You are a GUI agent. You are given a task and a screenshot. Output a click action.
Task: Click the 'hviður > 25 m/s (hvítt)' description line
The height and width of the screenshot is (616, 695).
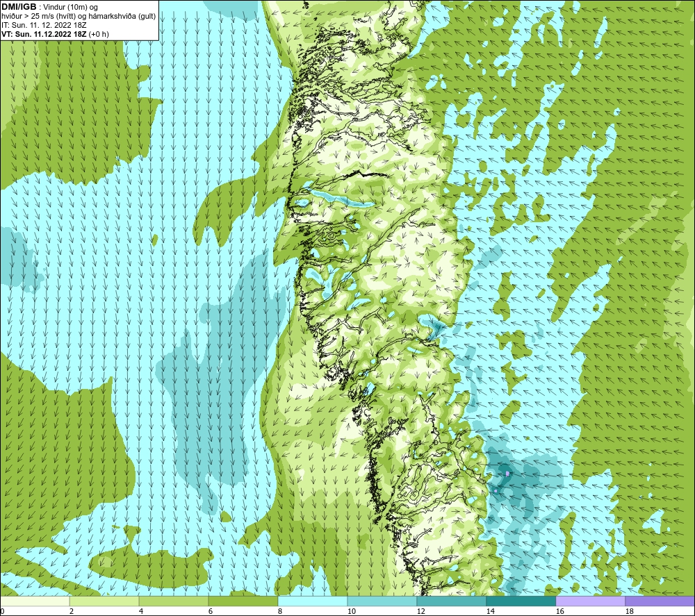[79, 17]
